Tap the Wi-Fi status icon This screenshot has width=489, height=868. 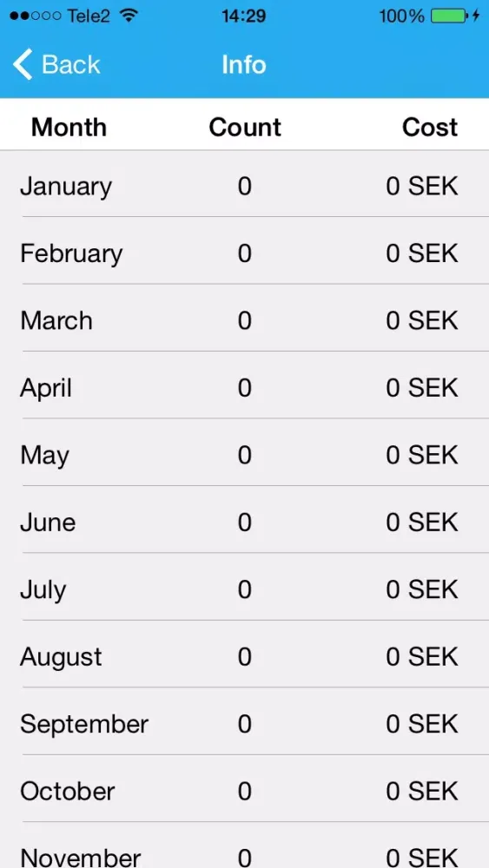[x=129, y=16]
